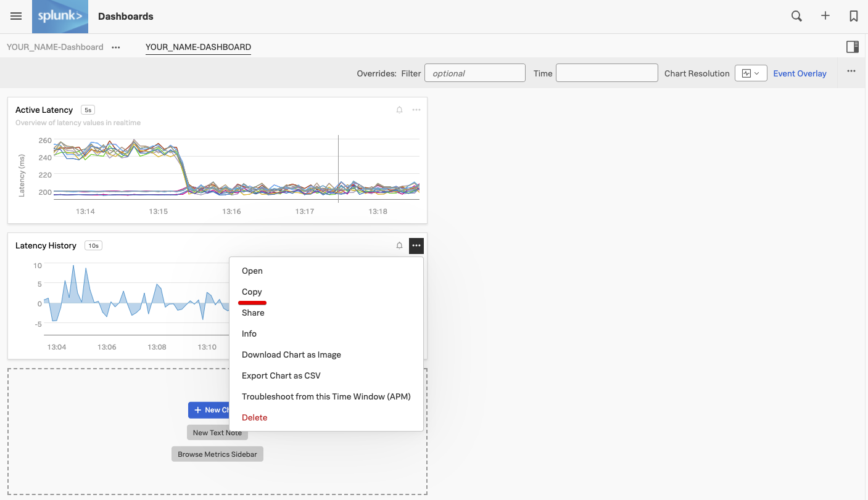Click the Time override input field
Screen dimensions: 868x500
(607, 73)
